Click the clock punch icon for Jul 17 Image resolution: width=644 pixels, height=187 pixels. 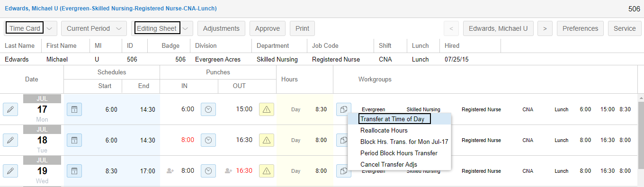coord(208,109)
